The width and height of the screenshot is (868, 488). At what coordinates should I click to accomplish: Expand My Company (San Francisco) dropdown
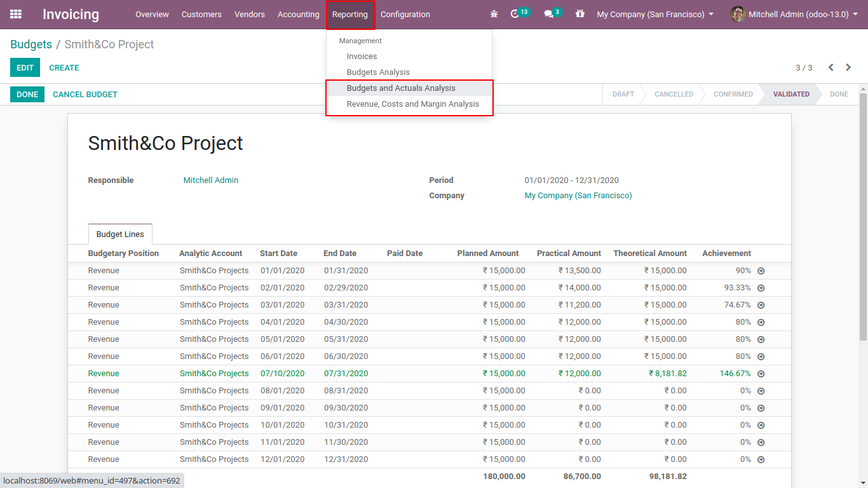tap(654, 14)
